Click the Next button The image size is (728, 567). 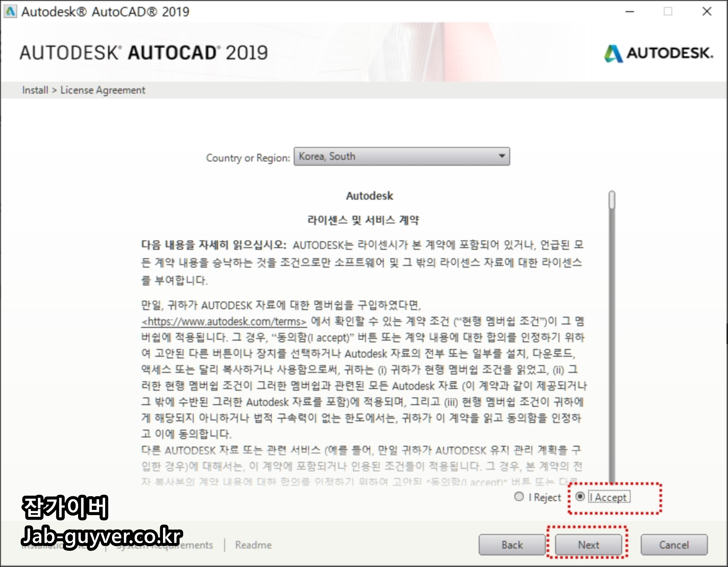[588, 545]
